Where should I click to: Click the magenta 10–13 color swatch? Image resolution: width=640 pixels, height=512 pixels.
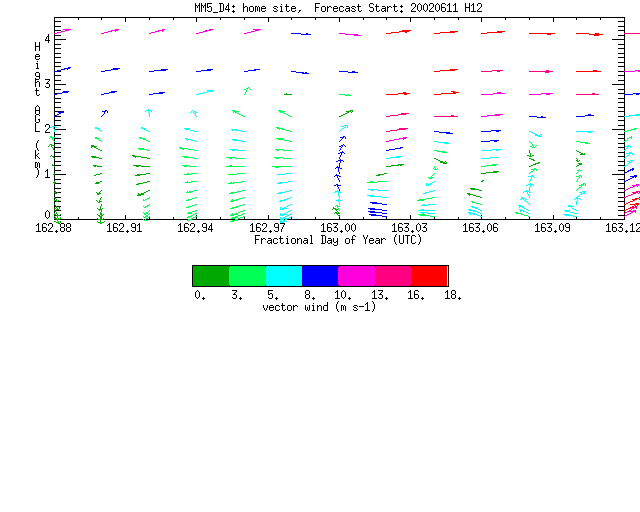[357, 276]
